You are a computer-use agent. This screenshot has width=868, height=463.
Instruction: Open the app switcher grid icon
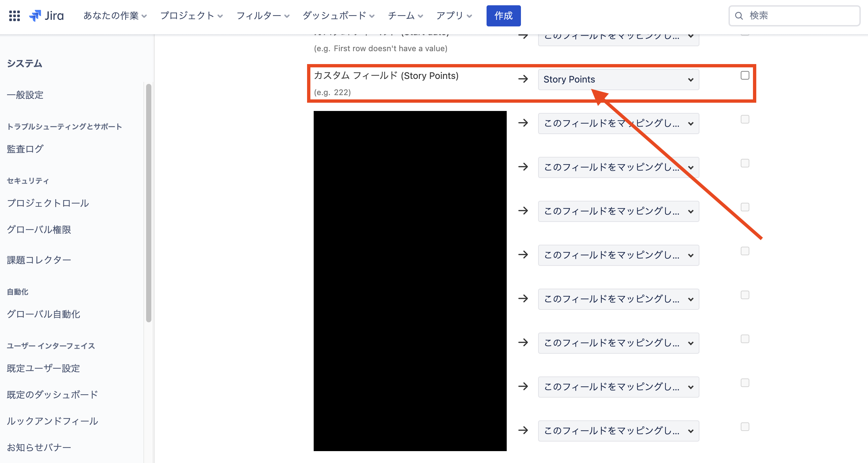(x=14, y=16)
